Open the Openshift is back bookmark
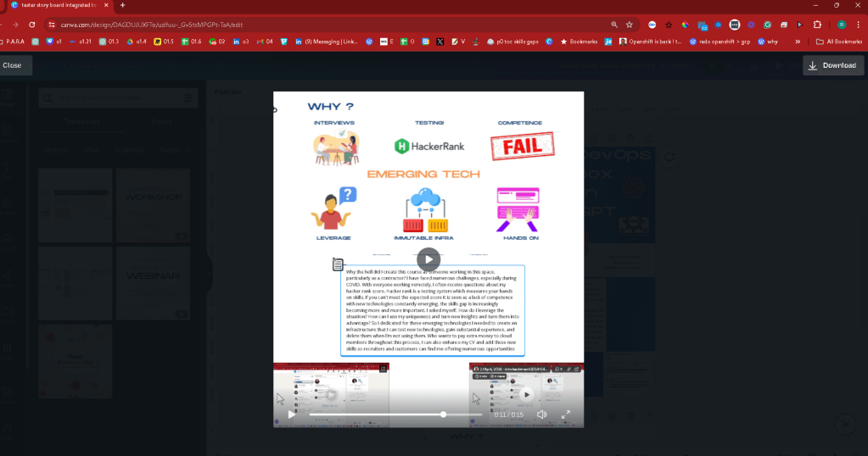868x456 pixels. click(x=651, y=42)
